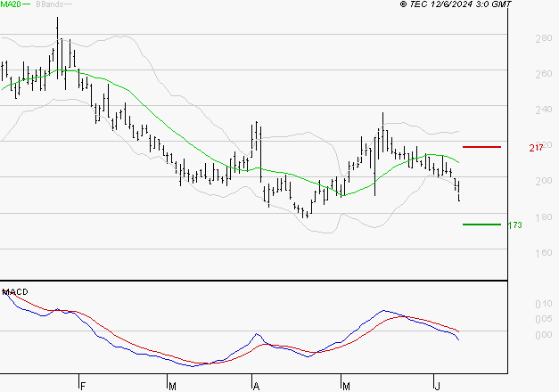This screenshot has height=392, width=559.
Task: Click the MACD 005 axis label
Action: click(544, 319)
